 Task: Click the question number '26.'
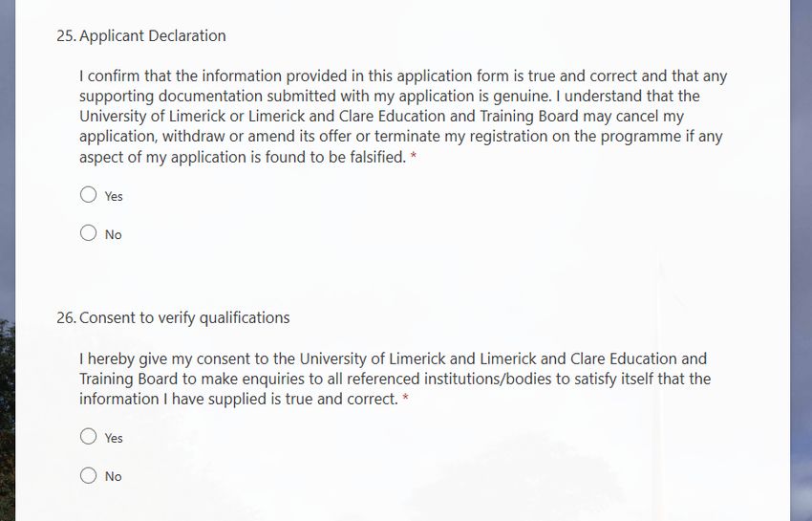(x=67, y=317)
